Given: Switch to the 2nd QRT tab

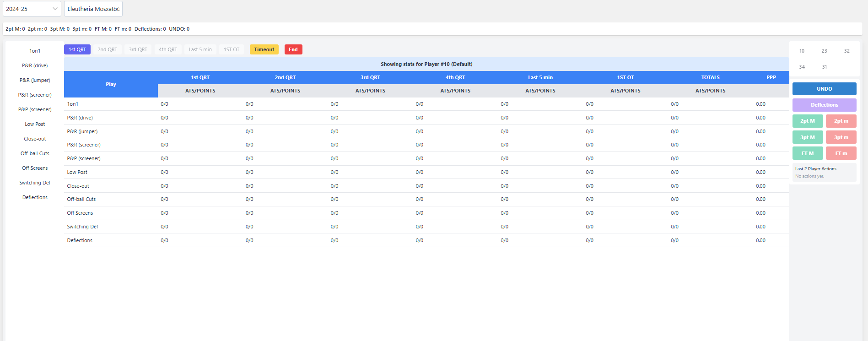Looking at the screenshot, I should pyautogui.click(x=107, y=49).
